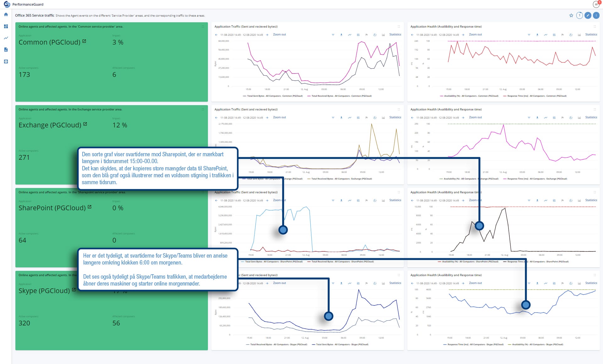The image size is (603, 364).
Task: Click line-type icon on Common Health chart
Action: [546, 35]
